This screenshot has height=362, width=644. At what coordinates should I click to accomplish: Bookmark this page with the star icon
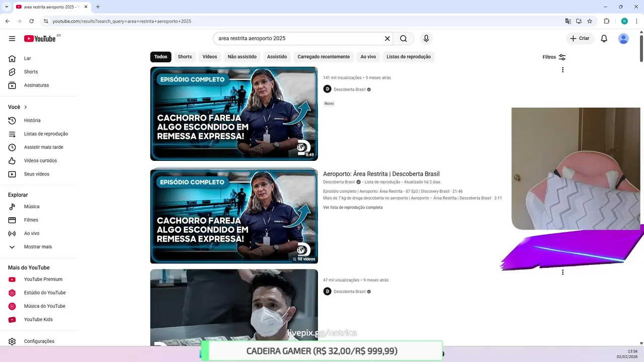pyautogui.click(x=590, y=21)
